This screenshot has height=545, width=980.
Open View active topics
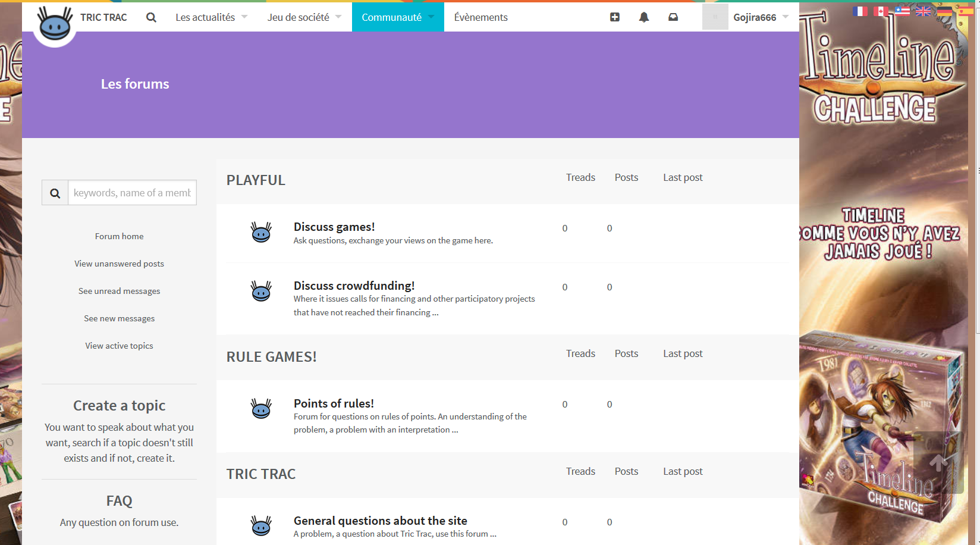click(120, 346)
